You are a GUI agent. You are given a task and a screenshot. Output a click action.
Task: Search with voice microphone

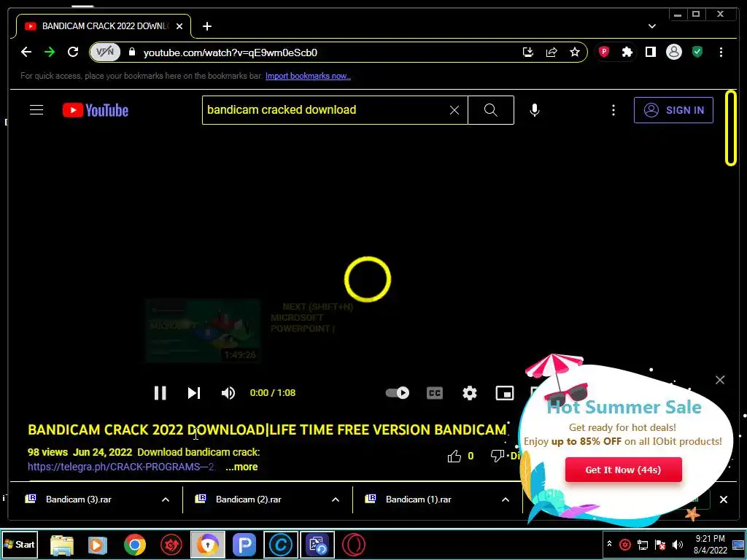click(x=535, y=110)
